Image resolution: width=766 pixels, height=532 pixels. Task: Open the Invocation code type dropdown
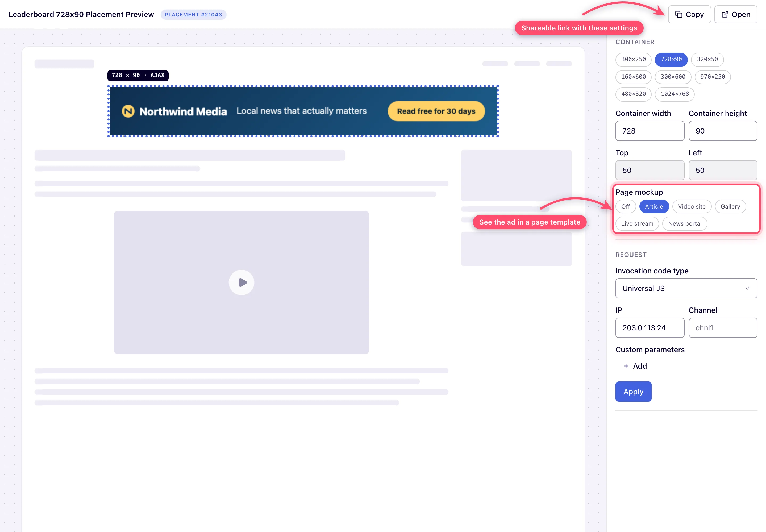coord(686,288)
